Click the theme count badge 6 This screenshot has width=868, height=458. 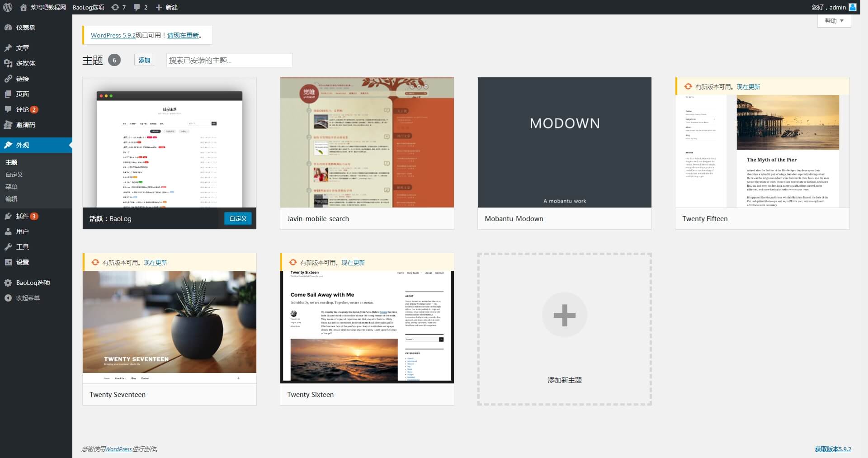click(114, 60)
